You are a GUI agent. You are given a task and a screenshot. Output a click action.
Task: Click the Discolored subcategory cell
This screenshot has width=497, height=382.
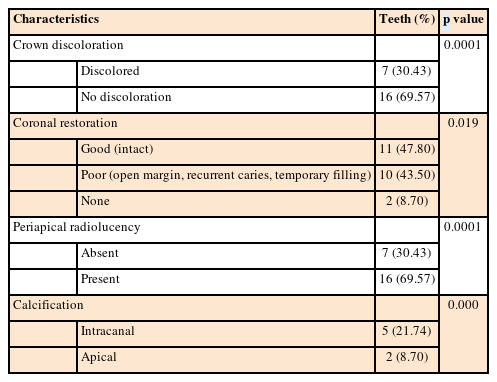pyautogui.click(x=226, y=74)
